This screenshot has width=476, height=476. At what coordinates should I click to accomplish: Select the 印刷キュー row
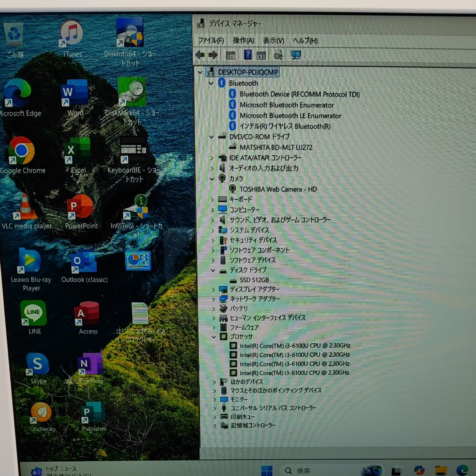pos(242,416)
